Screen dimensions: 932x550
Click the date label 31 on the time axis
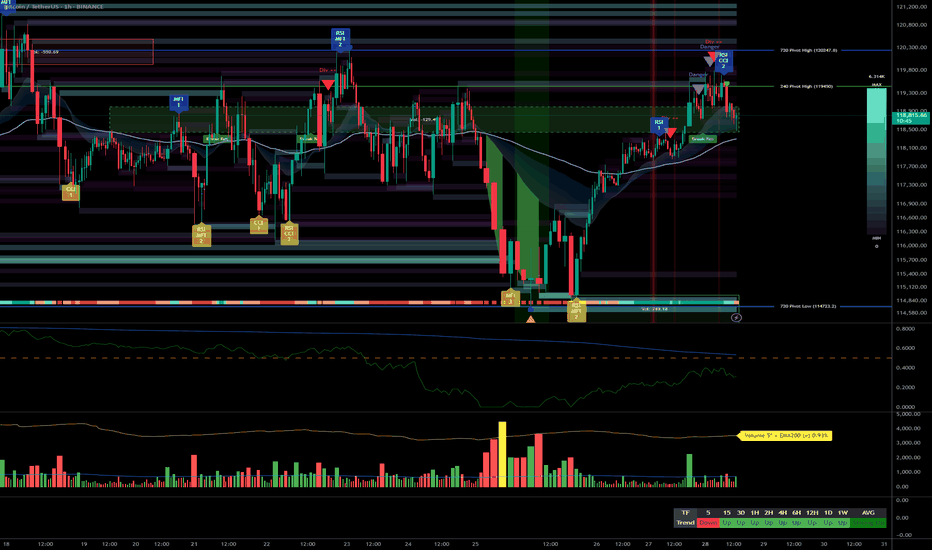[x=884, y=543]
